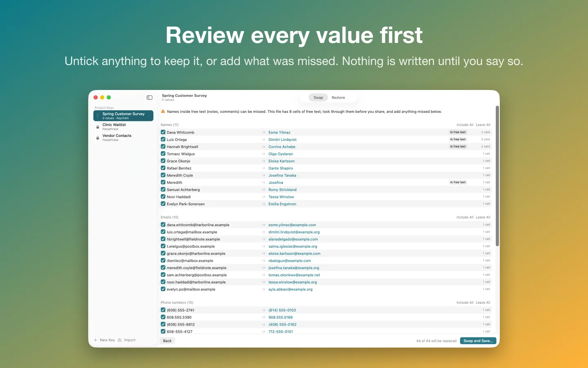
Task: Toggle the sidebar visibility icon
Action: click(149, 97)
